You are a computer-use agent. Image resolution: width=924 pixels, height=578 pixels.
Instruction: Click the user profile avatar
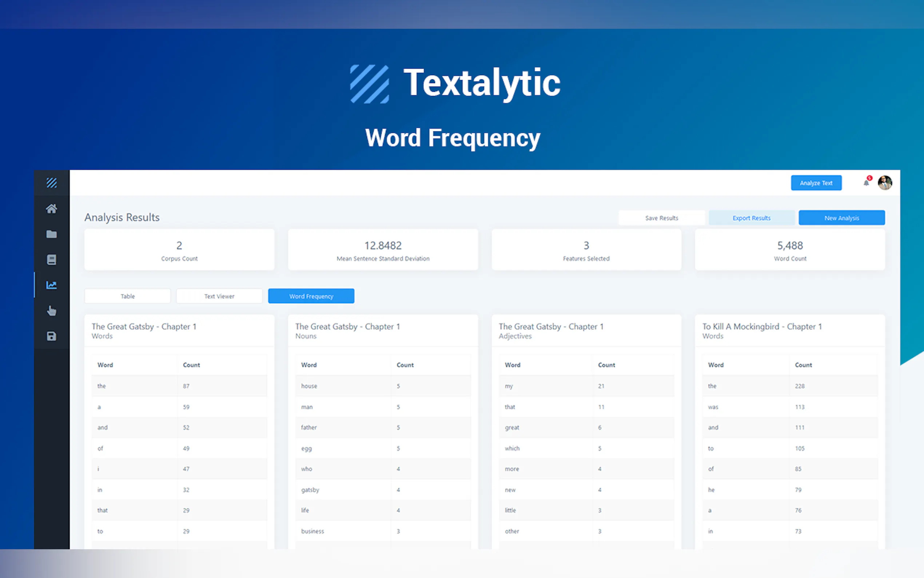pyautogui.click(x=885, y=183)
